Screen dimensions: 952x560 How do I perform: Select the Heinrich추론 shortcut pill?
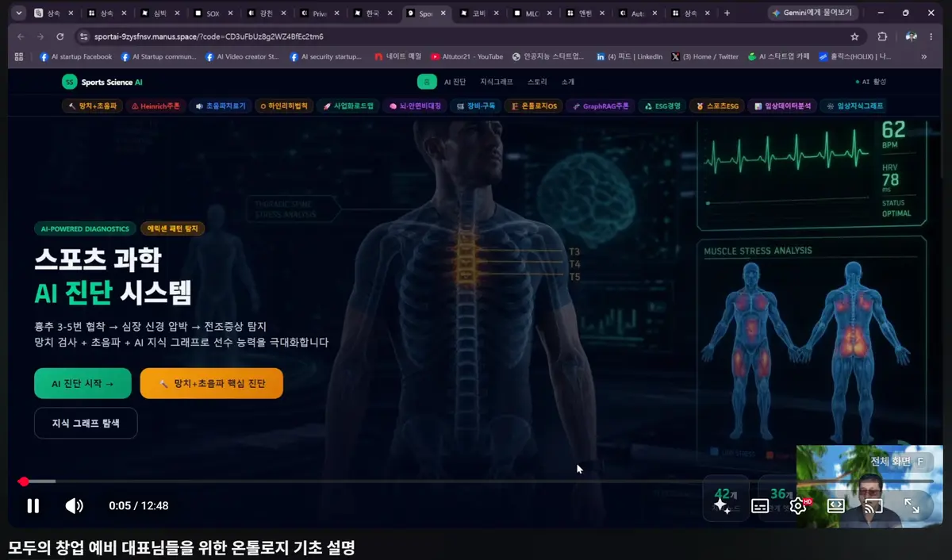(x=156, y=105)
